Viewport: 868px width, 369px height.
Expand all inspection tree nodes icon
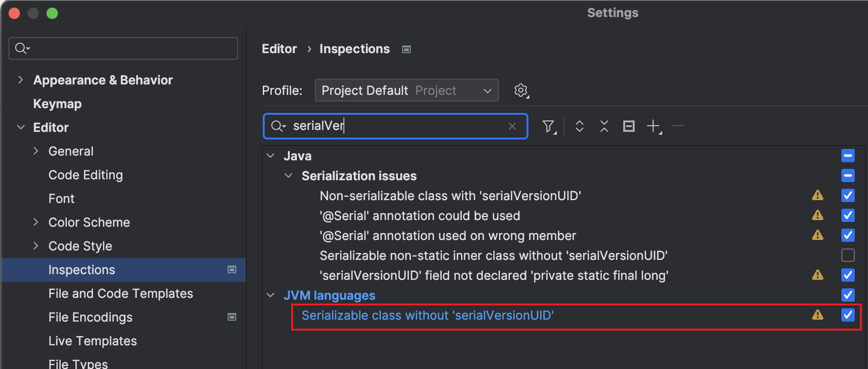click(x=579, y=126)
